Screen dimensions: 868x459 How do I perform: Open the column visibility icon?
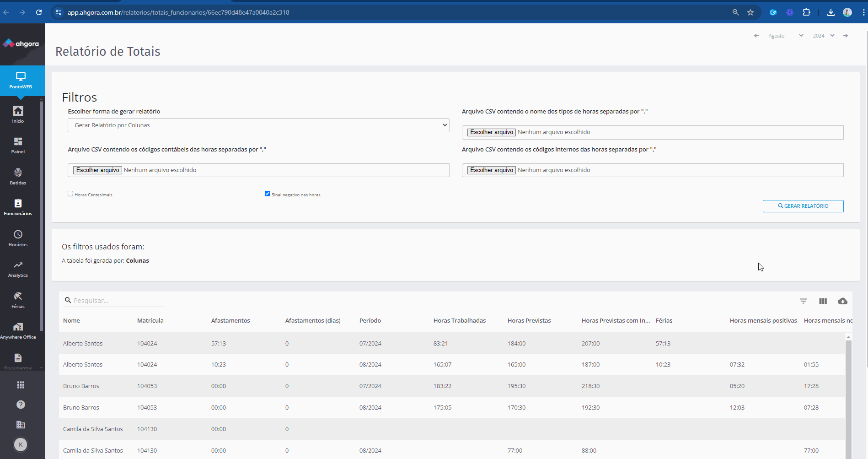tap(823, 301)
